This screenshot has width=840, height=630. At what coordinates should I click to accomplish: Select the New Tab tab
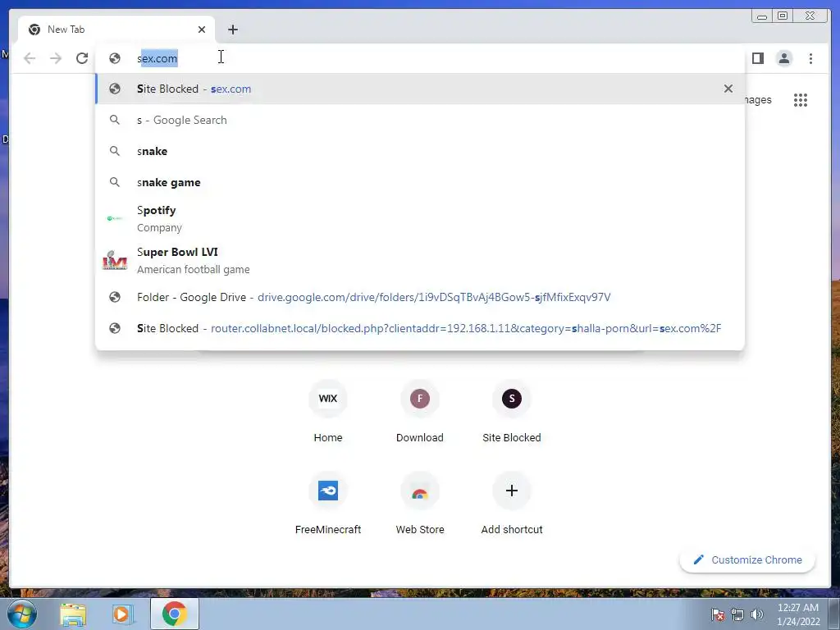click(116, 30)
